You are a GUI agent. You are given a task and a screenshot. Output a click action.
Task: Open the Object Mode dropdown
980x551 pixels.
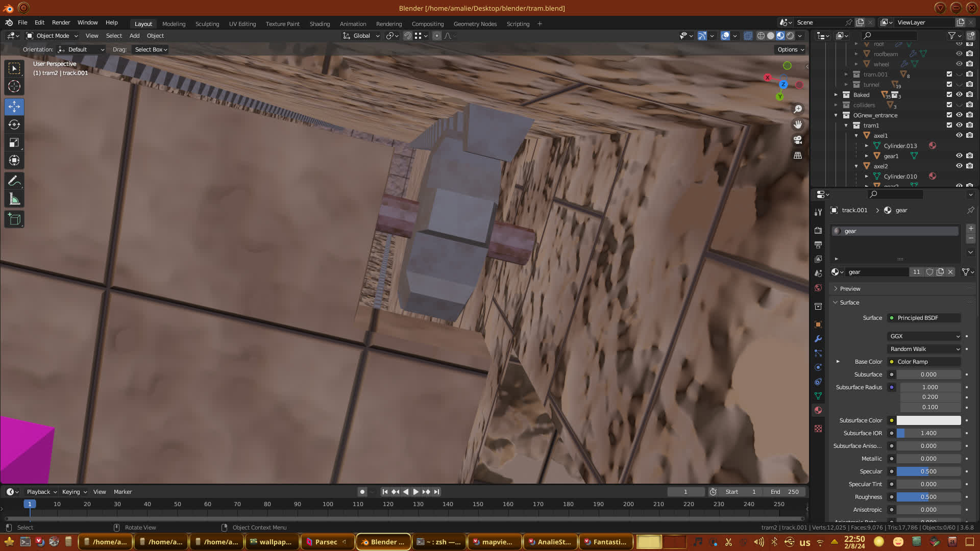tap(52, 36)
